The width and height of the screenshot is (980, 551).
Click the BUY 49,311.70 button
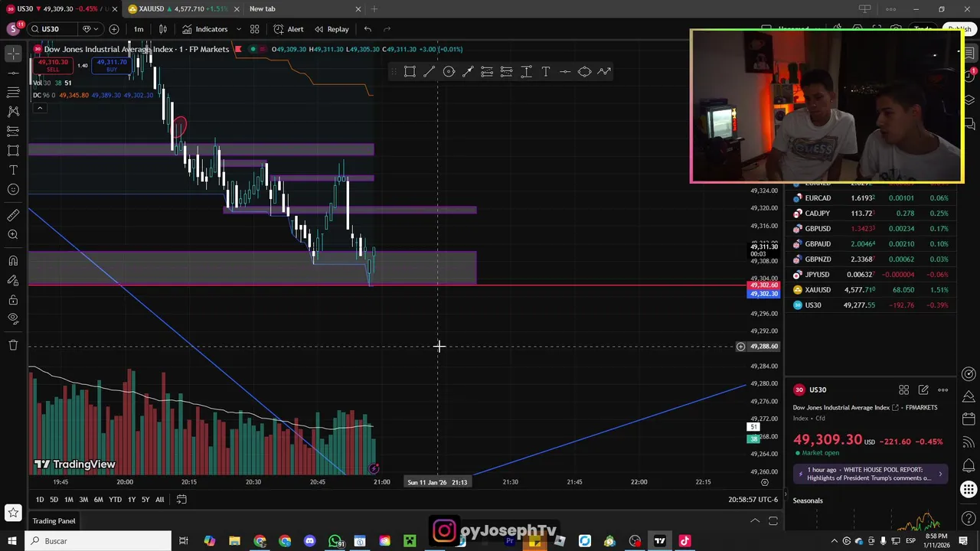(x=112, y=66)
